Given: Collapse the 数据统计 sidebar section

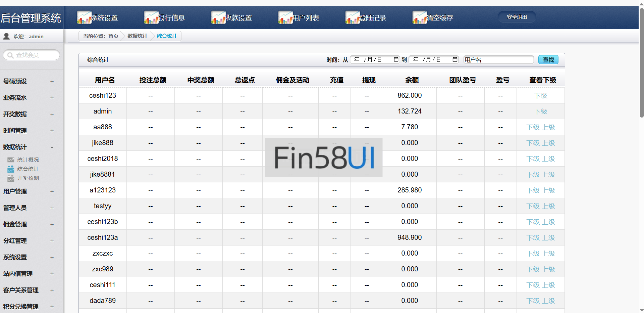Looking at the screenshot, I should tap(52, 147).
